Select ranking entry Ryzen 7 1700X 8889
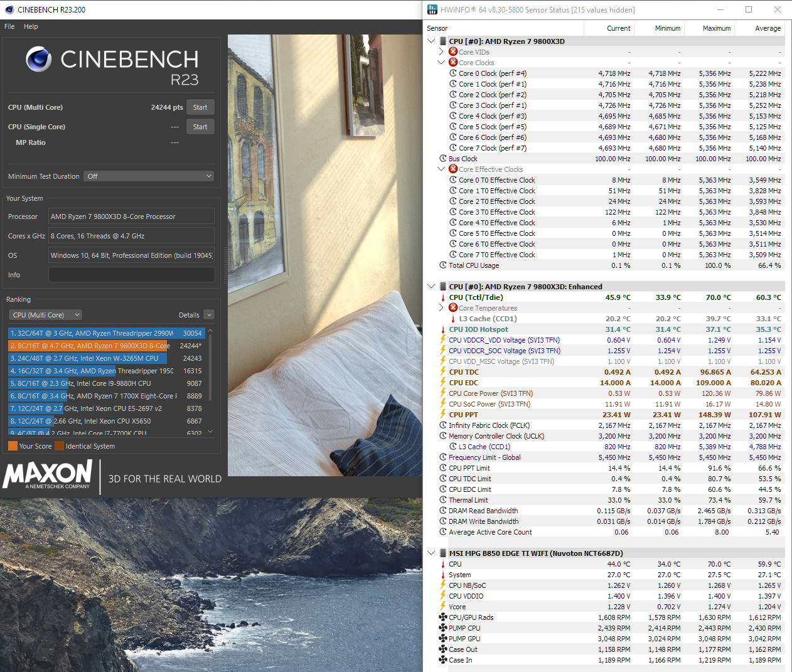The image size is (792, 672). click(x=107, y=396)
